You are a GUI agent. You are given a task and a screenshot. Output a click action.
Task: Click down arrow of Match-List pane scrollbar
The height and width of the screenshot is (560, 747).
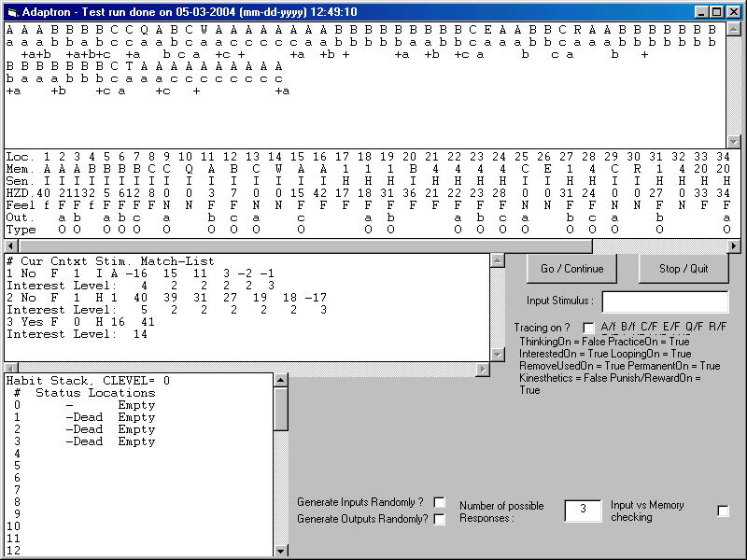tap(498, 355)
